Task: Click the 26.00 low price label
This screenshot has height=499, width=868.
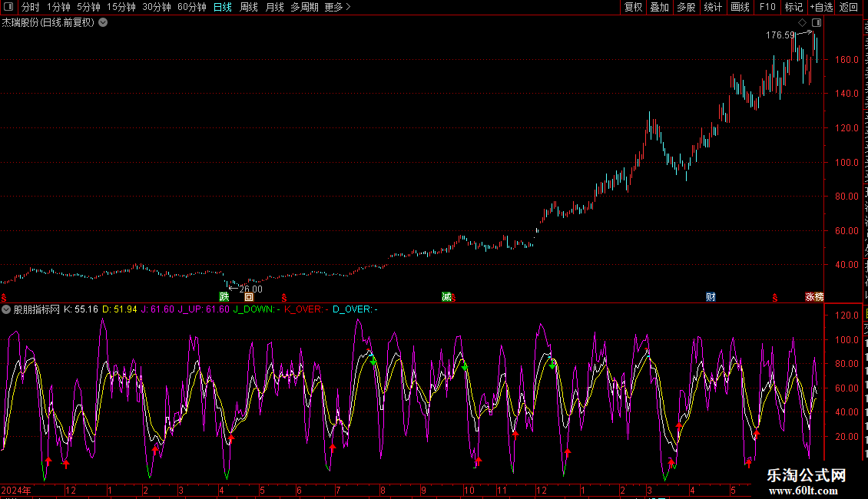Action: click(250, 289)
